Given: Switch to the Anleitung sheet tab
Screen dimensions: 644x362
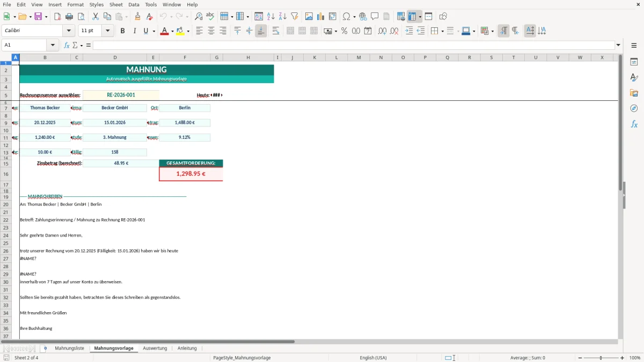Looking at the screenshot, I should click(187, 348).
